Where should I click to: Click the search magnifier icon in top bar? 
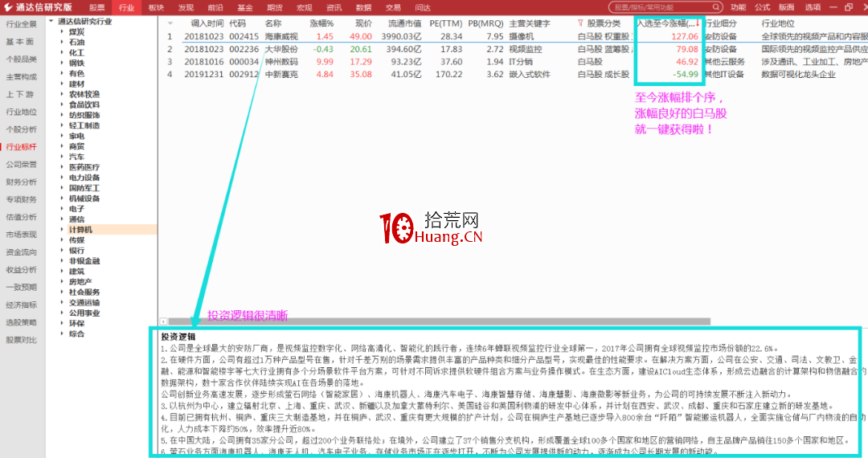(716, 7)
